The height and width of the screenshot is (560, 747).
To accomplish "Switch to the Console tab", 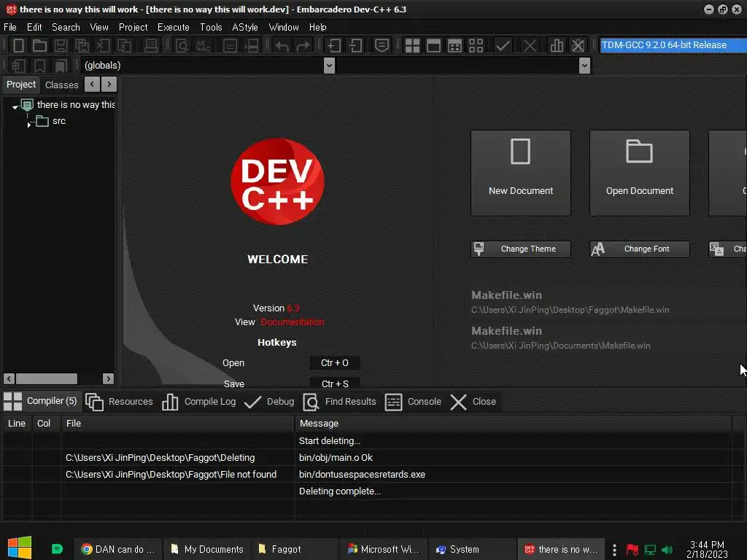I will click(413, 402).
